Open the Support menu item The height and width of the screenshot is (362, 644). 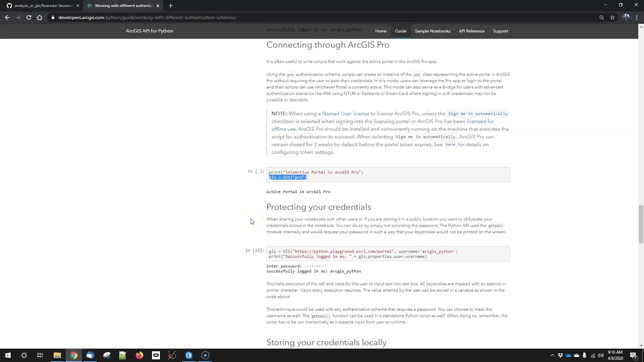501,31
